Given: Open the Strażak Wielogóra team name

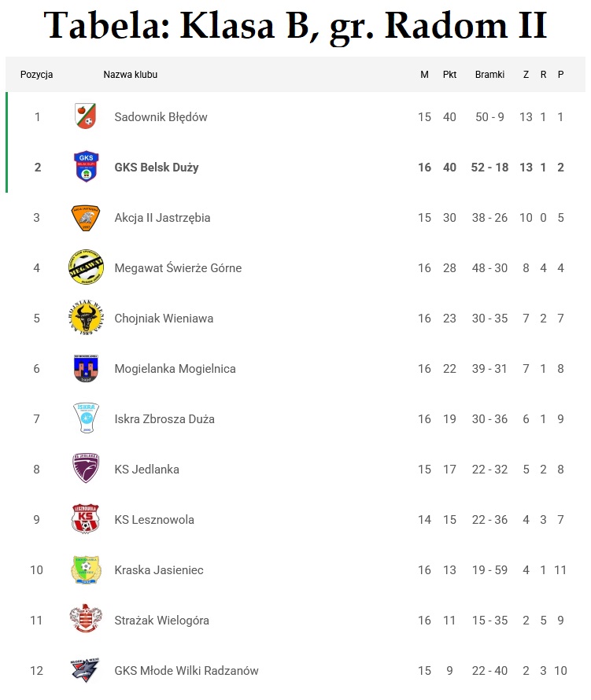Looking at the screenshot, I should (x=161, y=621).
